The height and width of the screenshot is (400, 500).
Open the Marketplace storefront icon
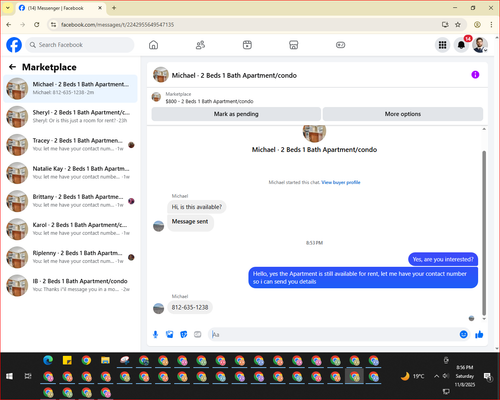(x=294, y=45)
